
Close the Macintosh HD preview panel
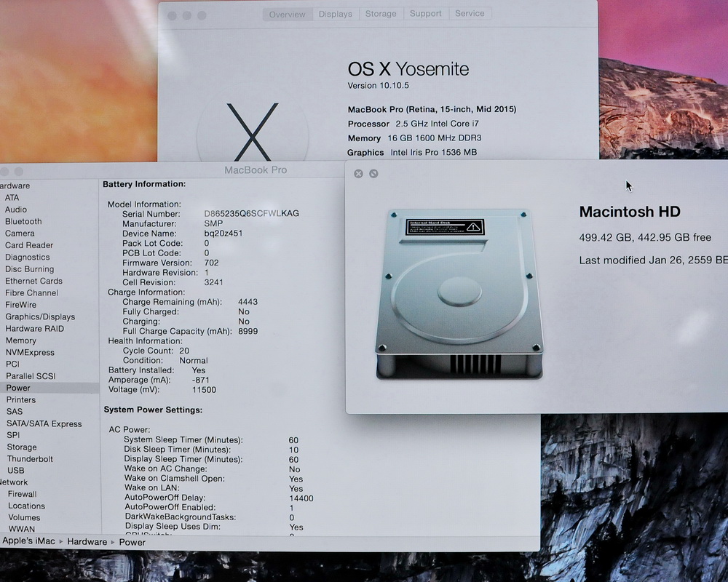pos(358,174)
